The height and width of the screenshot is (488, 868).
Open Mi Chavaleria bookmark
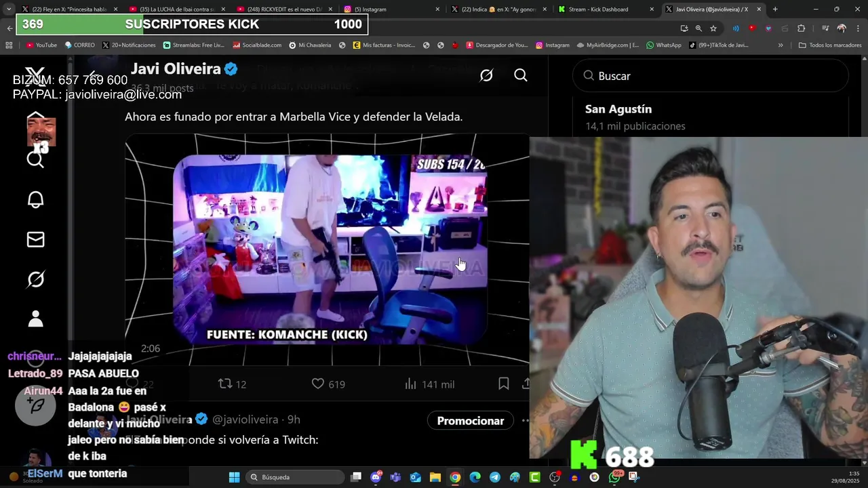310,45
